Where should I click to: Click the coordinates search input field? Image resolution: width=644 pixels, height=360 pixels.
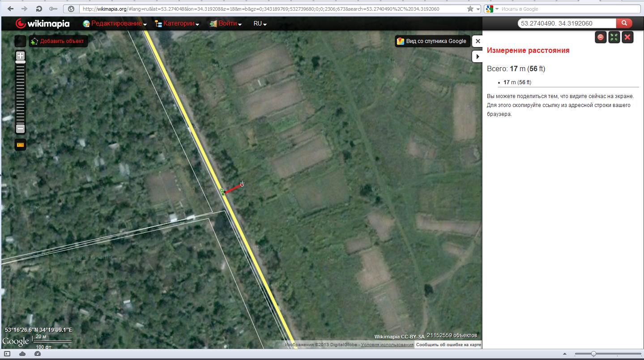point(567,23)
